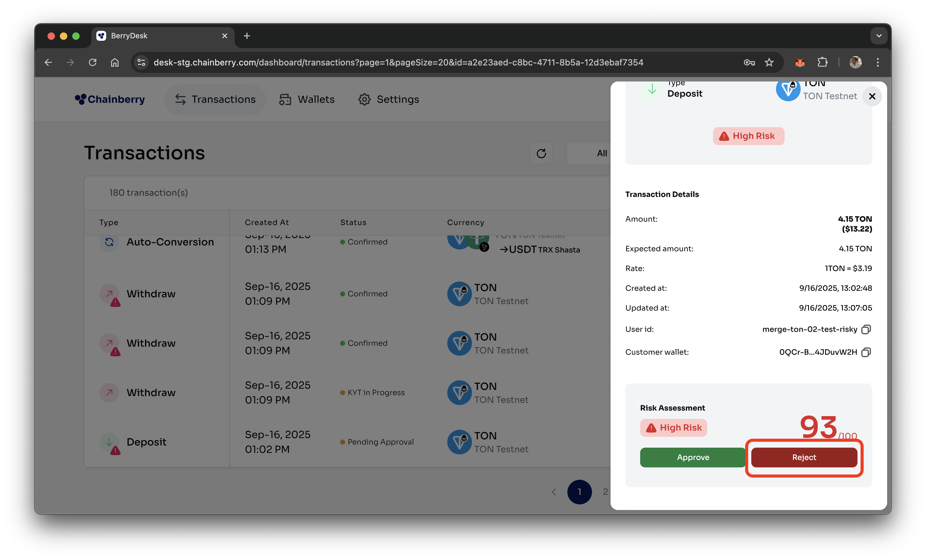Open Chrome three-dot menu
926x560 pixels.
878,62
